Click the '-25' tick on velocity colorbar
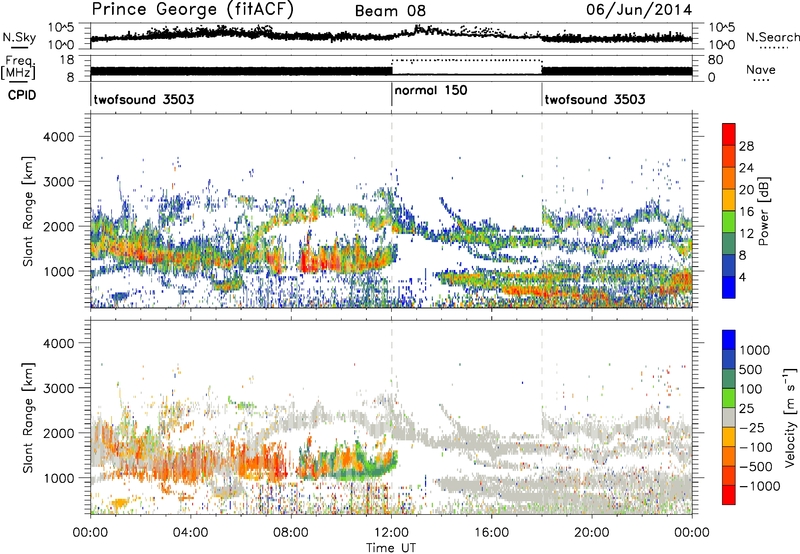800x554 pixels. [752, 427]
